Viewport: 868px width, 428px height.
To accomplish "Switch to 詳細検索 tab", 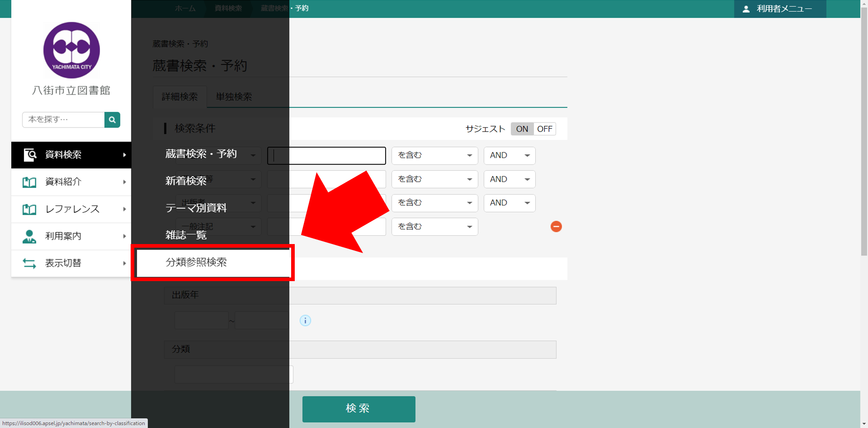I will click(x=179, y=97).
